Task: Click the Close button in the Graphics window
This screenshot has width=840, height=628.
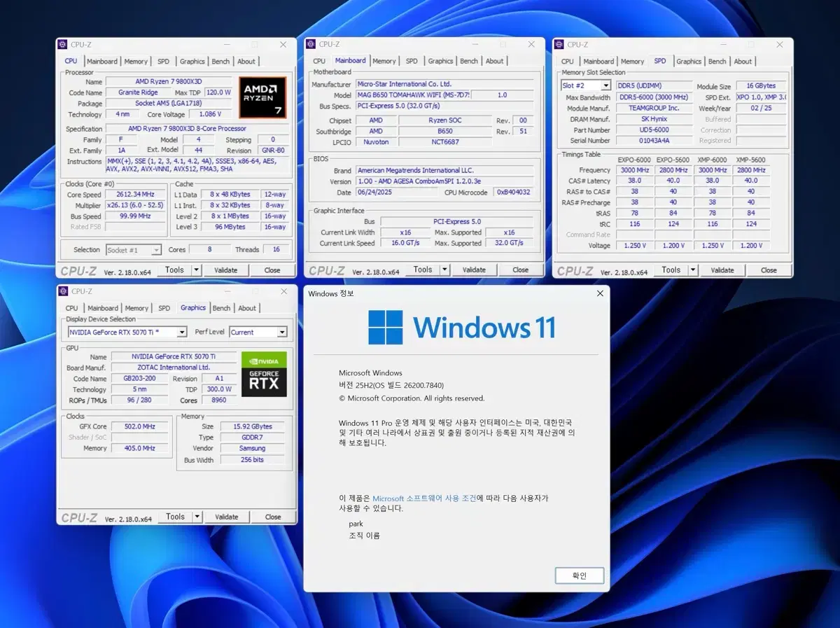Action: (273, 517)
